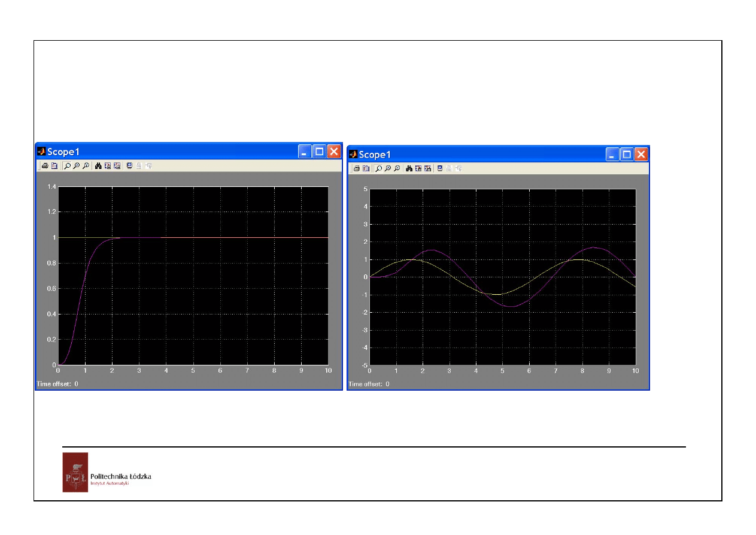Select Zoom X-axis in sine wave scope

(388, 169)
